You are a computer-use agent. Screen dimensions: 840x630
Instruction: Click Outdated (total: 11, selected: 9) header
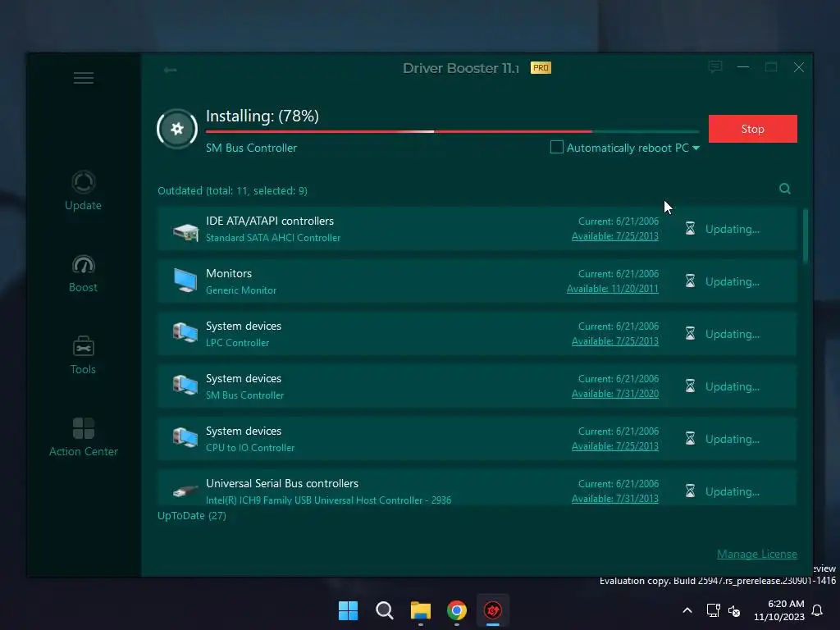(232, 190)
